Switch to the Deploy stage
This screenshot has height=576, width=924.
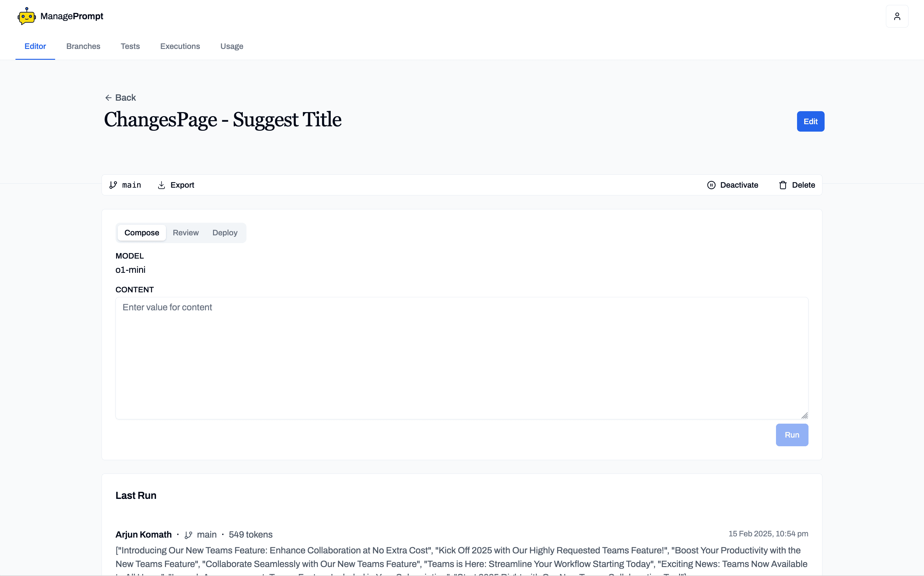click(x=225, y=232)
